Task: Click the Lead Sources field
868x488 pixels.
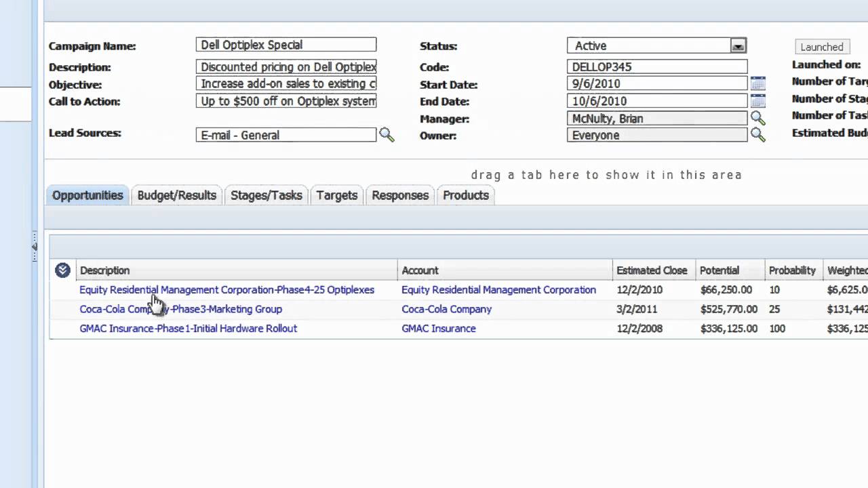Action: point(286,135)
